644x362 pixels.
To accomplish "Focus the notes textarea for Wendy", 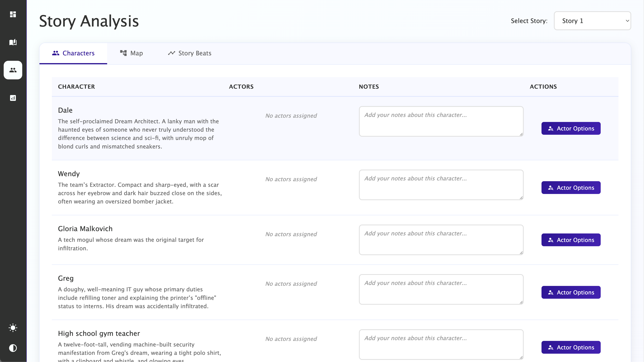I will (x=441, y=185).
